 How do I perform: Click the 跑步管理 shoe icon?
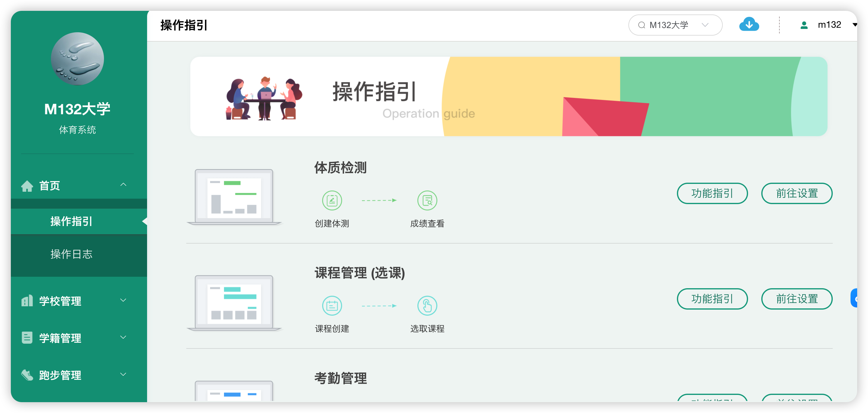[x=27, y=375]
